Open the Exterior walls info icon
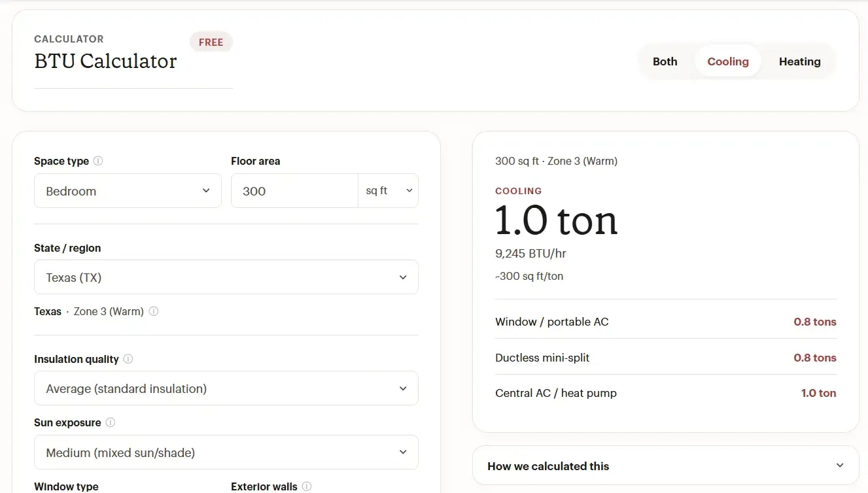 click(x=307, y=486)
